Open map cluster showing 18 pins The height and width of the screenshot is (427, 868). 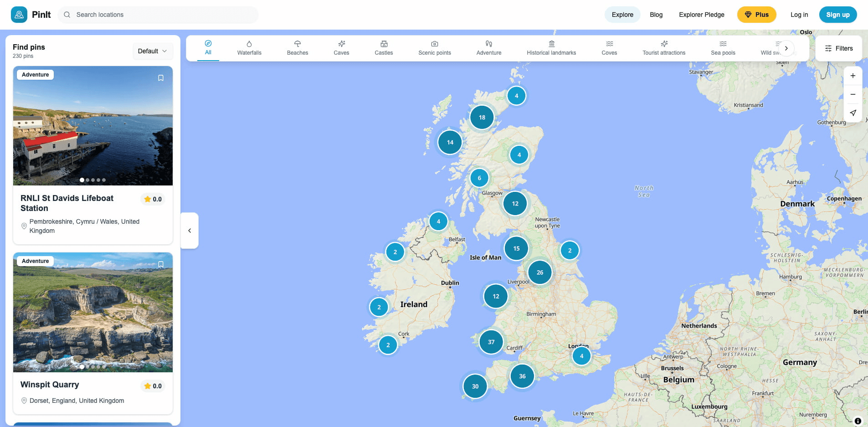click(x=482, y=118)
